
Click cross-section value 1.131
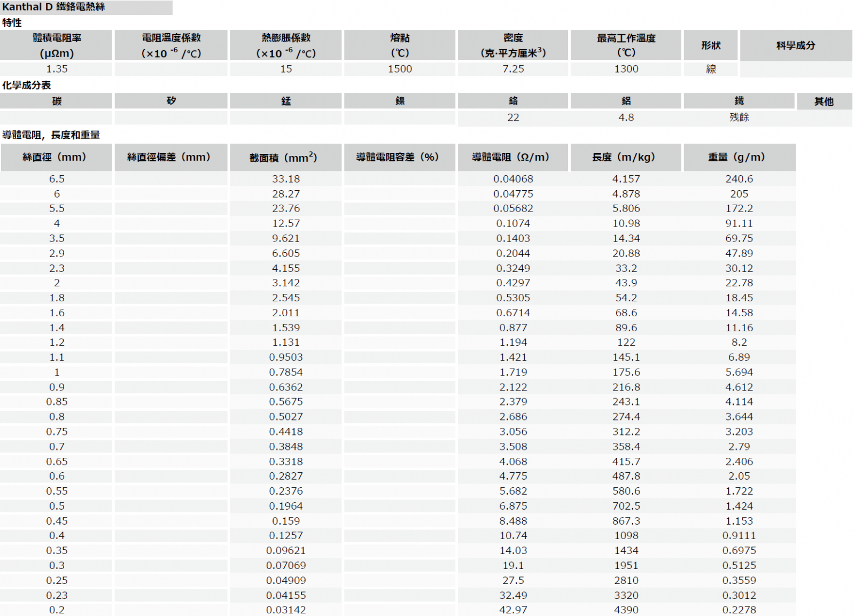coord(286,342)
